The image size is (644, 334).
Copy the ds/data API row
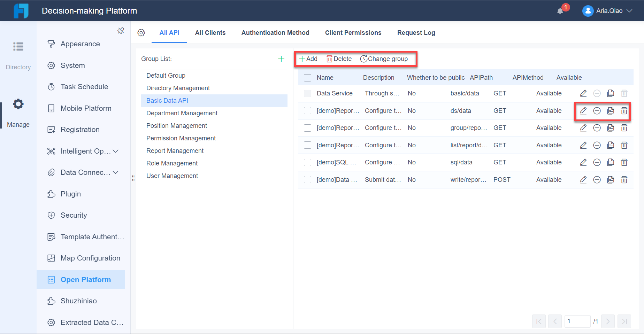coord(611,111)
